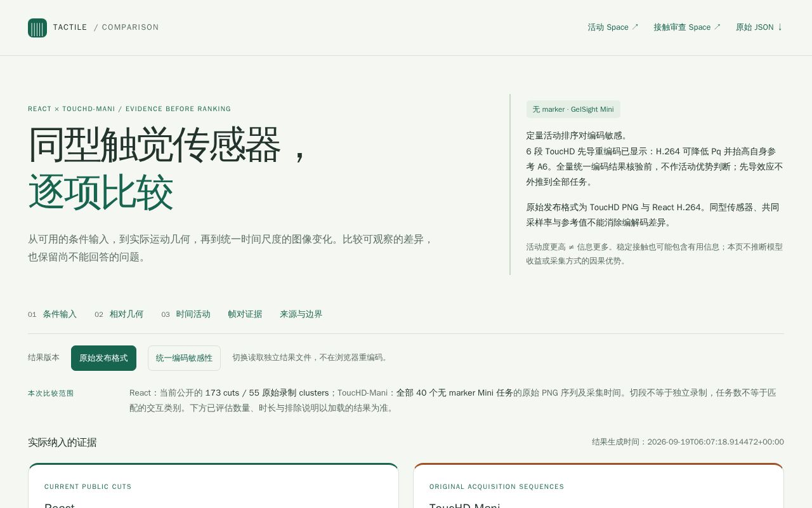Click the green Tactile logo icon
Viewport: 812px width, 508px height.
pyautogui.click(x=37, y=28)
